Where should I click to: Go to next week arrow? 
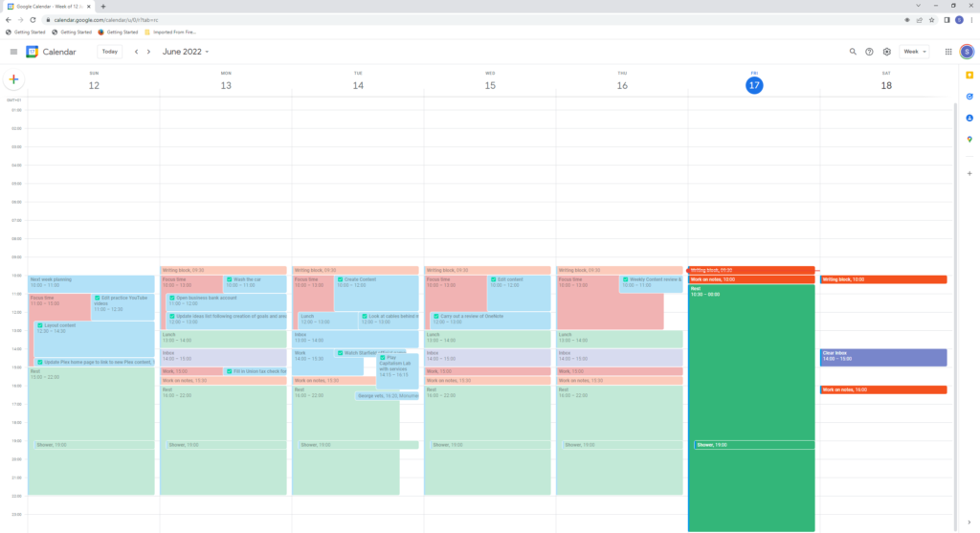coord(148,52)
